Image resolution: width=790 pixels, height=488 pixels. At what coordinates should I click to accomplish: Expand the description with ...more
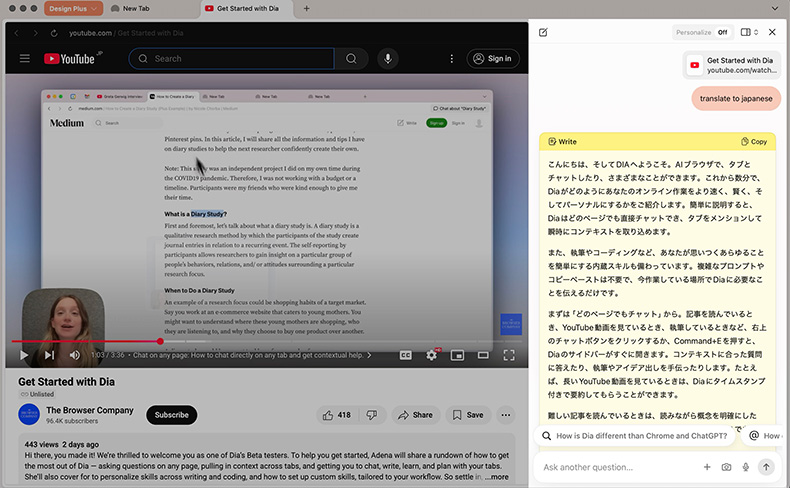497,477
